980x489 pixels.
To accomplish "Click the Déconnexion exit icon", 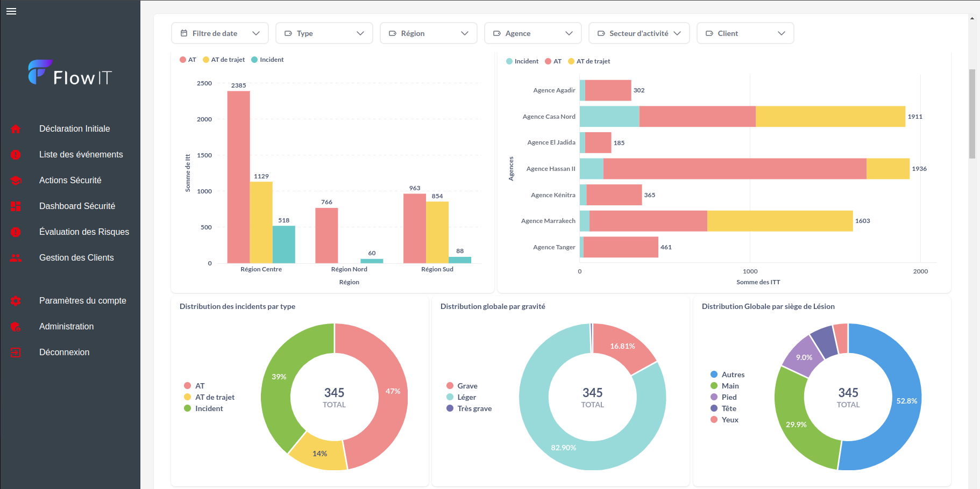I will point(16,353).
